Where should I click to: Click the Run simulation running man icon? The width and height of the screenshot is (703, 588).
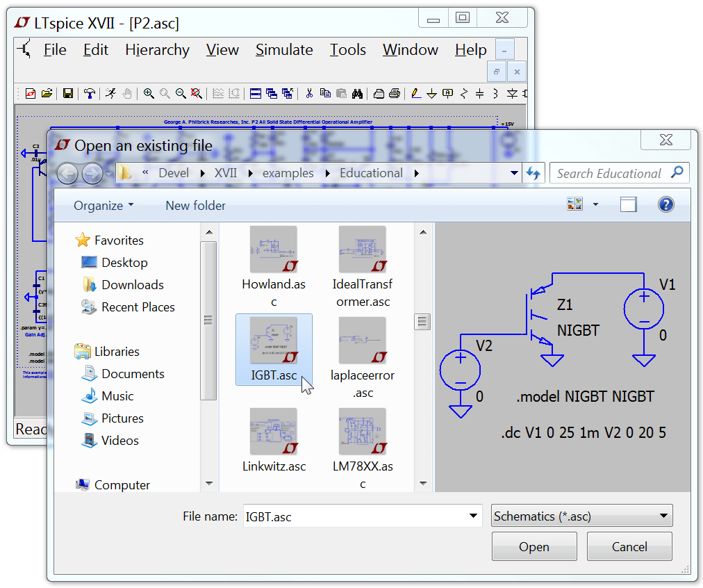pos(110,93)
